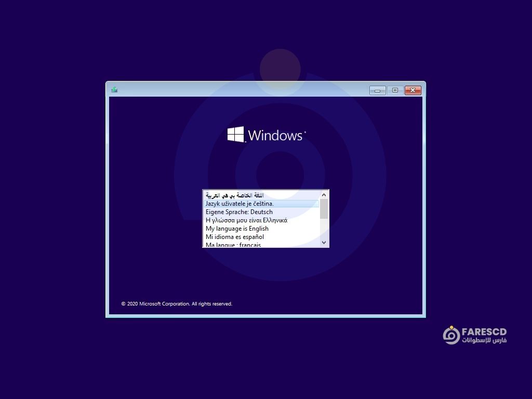Choose "Mi idioma es español"
The height and width of the screenshot is (399, 532).
coord(261,237)
